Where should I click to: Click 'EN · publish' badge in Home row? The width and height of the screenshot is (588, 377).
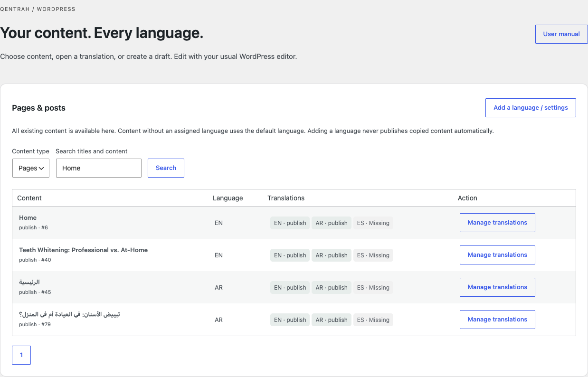click(x=290, y=223)
